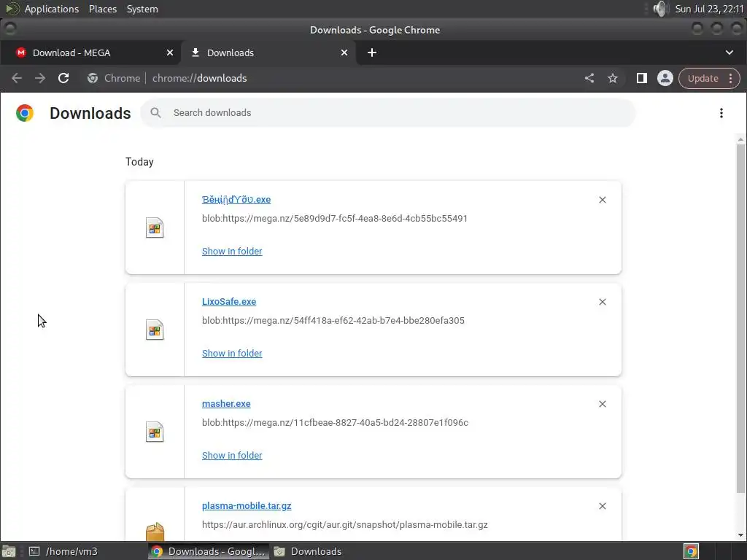Remove LixoSafe.exe from the list
The height and width of the screenshot is (560, 747).
tap(602, 302)
